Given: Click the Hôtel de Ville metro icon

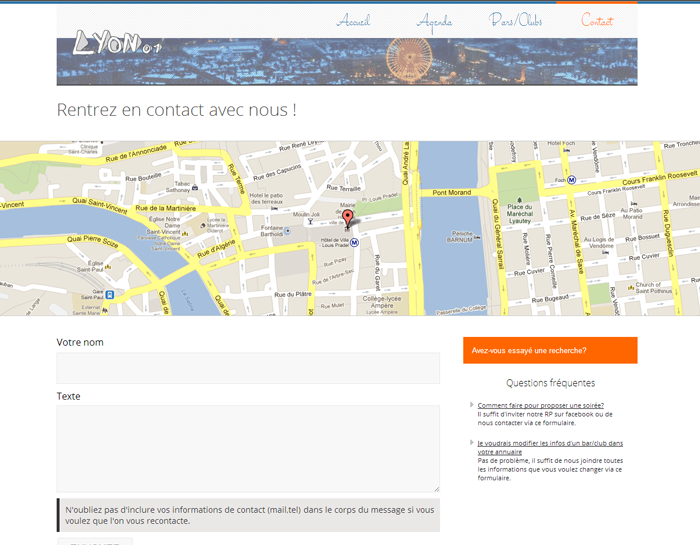Looking at the screenshot, I should click(355, 242).
